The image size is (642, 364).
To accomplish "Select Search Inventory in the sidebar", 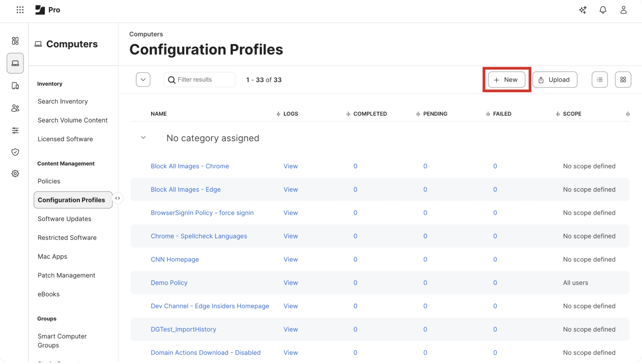I will (63, 101).
